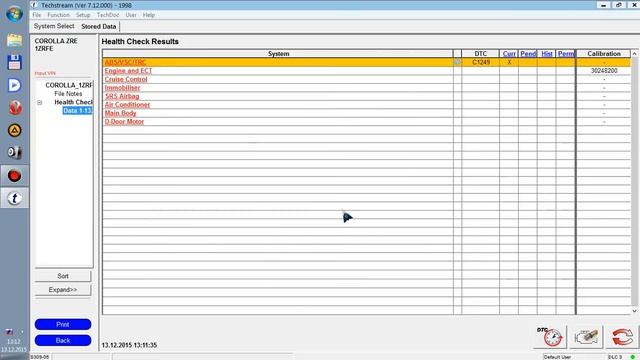Open the Windows Start orb
The height and width of the screenshot is (360, 640).
coord(14,14)
